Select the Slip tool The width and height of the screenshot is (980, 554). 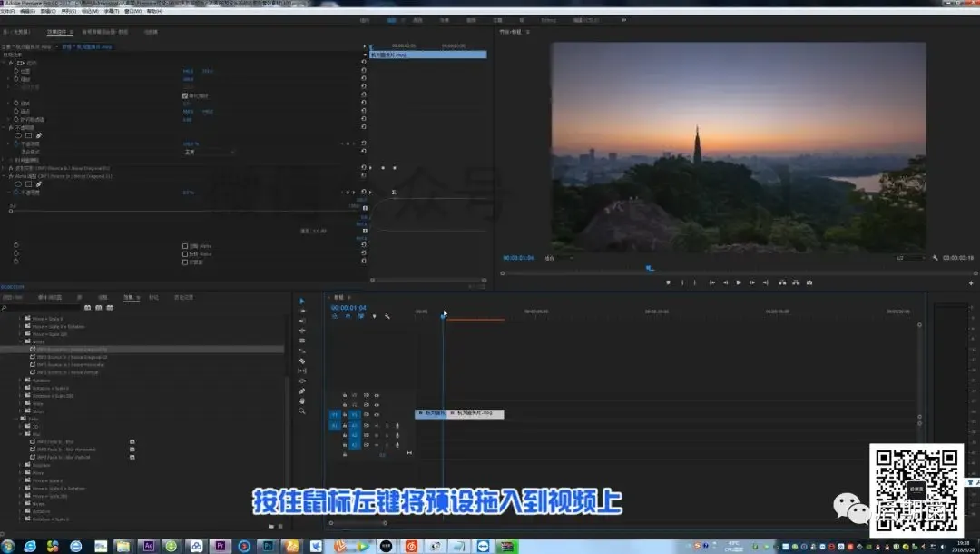(302, 371)
